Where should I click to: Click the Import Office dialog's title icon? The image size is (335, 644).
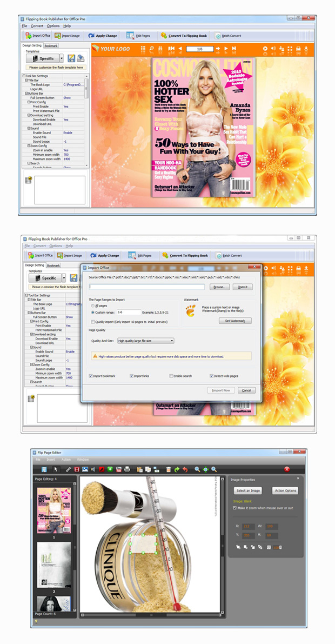(84, 268)
